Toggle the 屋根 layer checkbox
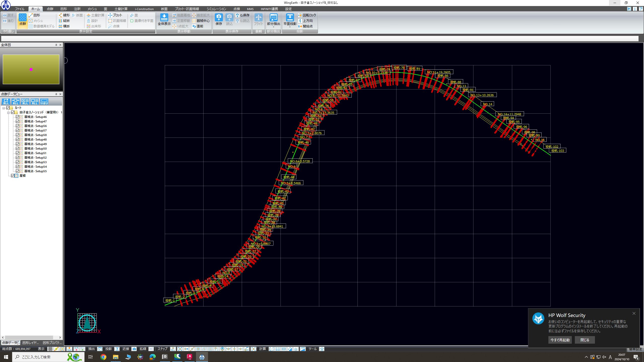The image size is (644, 362). [x=13, y=176]
